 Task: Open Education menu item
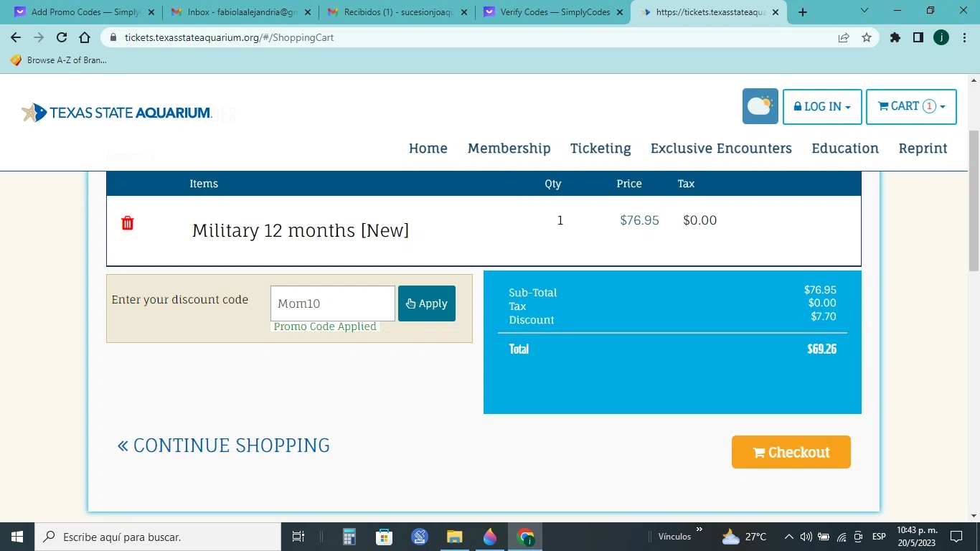845,149
